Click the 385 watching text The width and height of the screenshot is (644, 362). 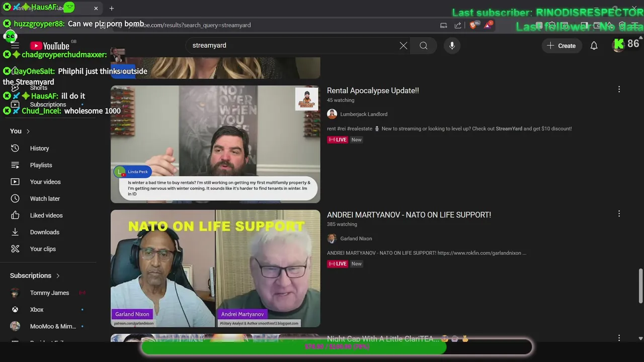342,224
